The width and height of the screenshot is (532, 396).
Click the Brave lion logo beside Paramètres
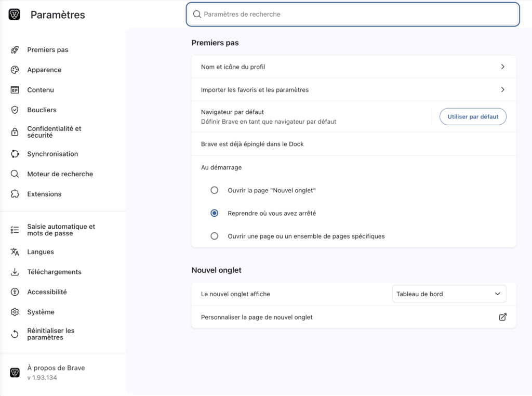14,15
